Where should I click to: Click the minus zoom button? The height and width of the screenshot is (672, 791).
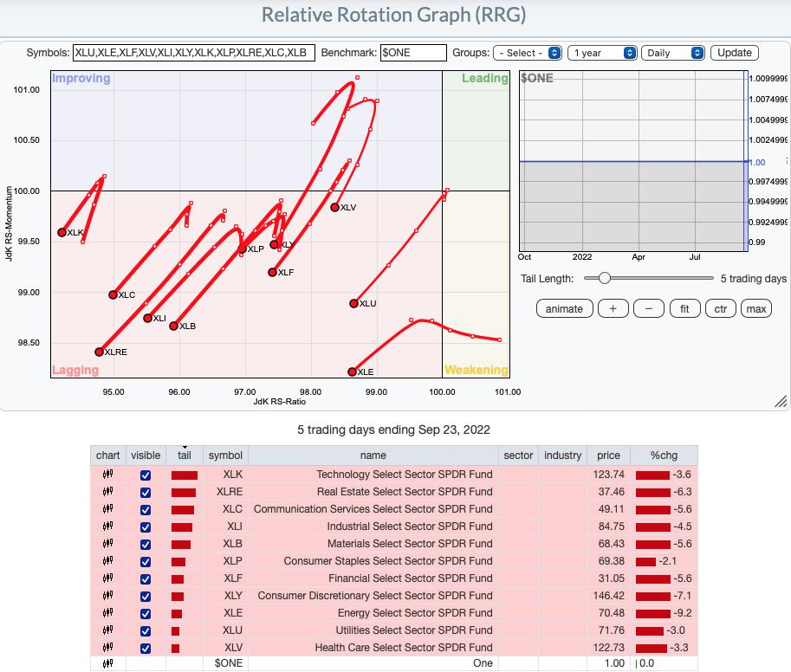pos(649,309)
